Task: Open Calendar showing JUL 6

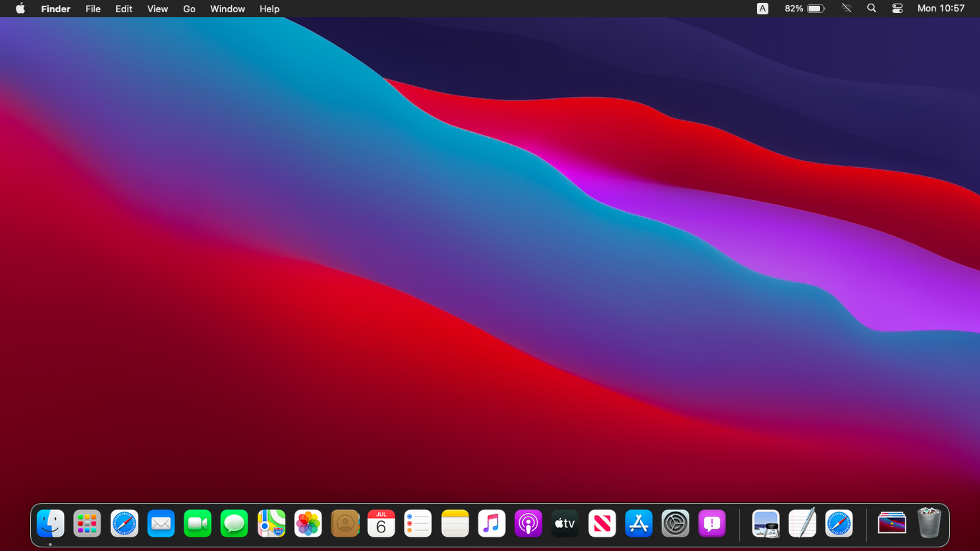Action: pos(381,524)
